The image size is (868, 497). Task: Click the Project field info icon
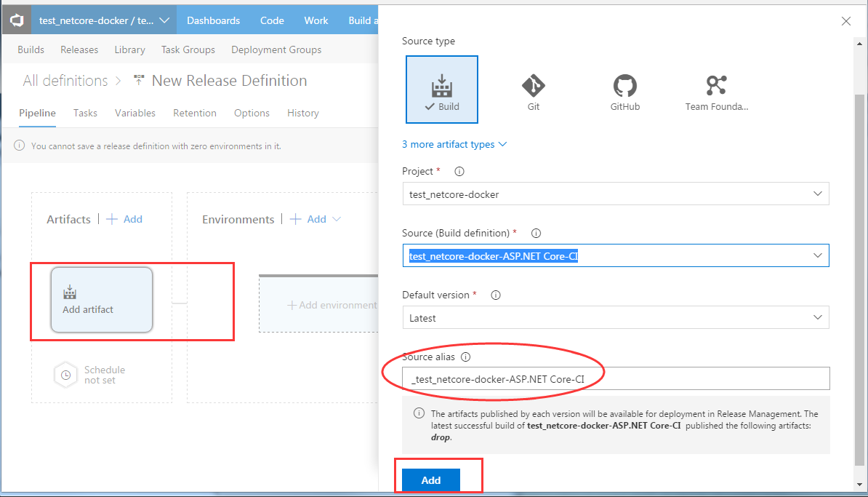459,171
